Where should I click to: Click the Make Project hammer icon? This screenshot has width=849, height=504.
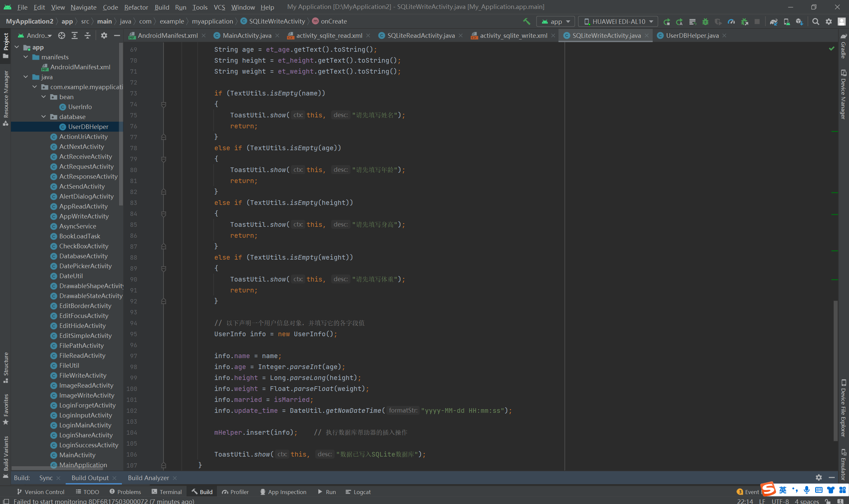point(526,22)
